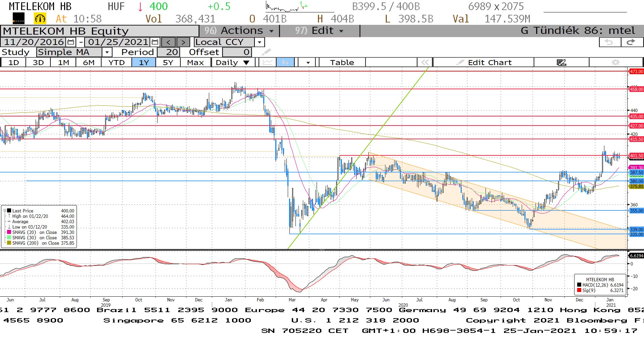The width and height of the screenshot is (644, 344).
Task: Click the yellow gauge icon near time
Action: (x=40, y=18)
